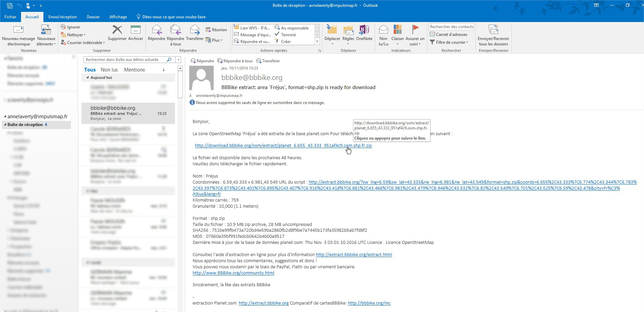The image size is (644, 312).
Task: Open the BBBike community.html link
Action: pos(233,273)
